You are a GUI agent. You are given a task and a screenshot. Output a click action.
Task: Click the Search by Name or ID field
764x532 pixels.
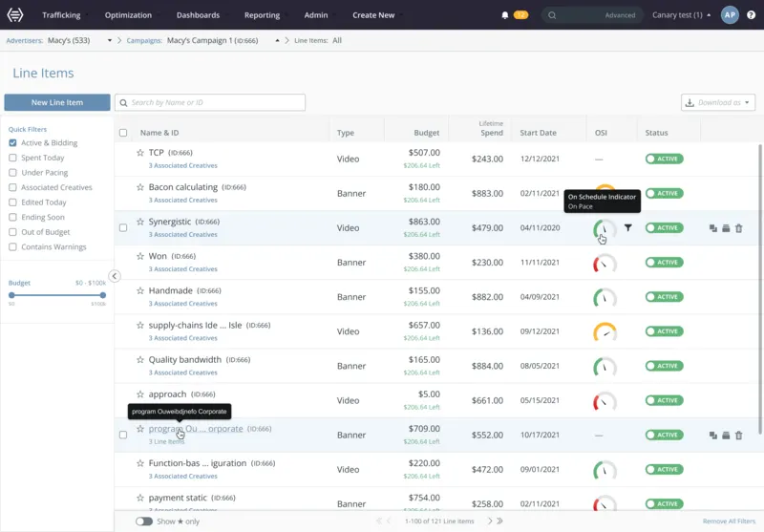[x=210, y=102]
